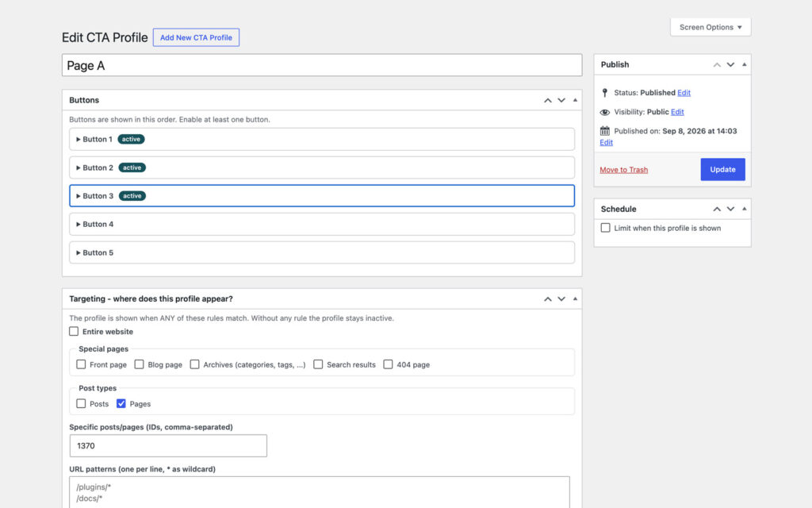
Task: Move the Targeting panel up
Action: pyautogui.click(x=547, y=299)
